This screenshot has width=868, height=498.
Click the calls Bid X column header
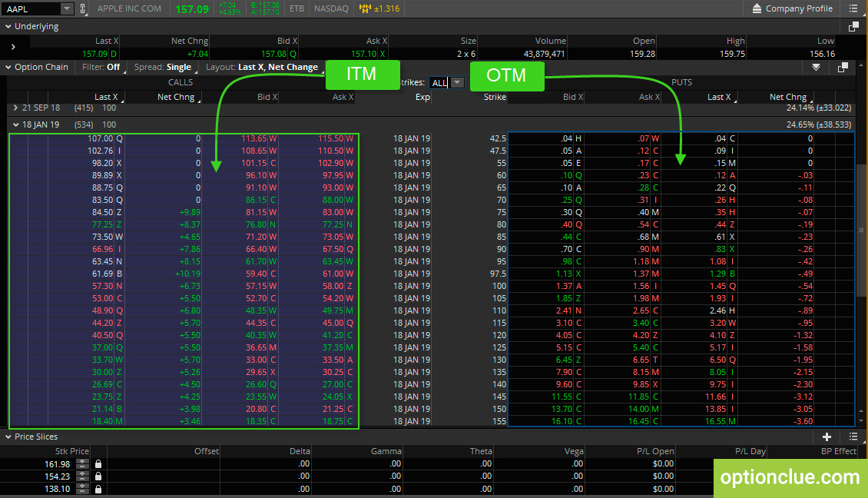(x=267, y=97)
